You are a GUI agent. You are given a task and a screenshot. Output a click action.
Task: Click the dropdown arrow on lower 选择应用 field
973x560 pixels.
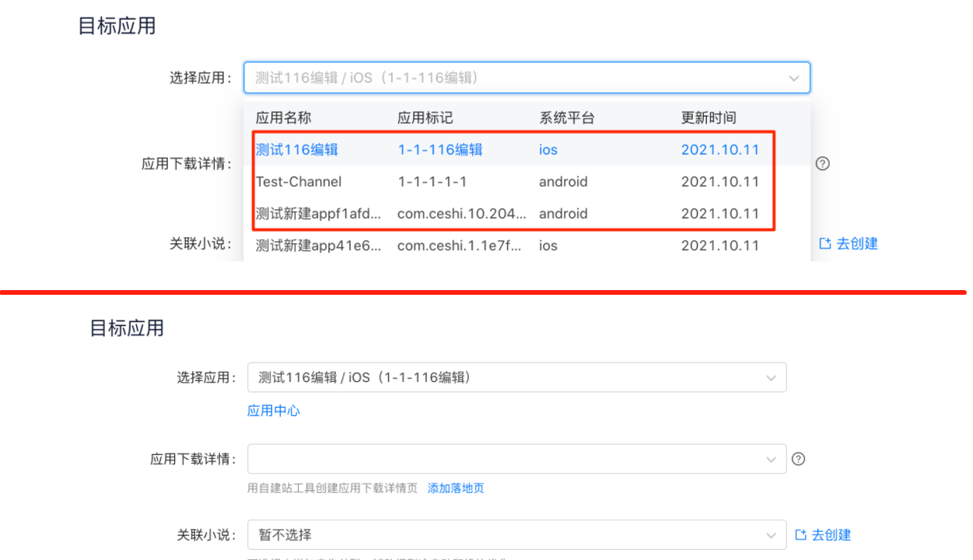(770, 377)
